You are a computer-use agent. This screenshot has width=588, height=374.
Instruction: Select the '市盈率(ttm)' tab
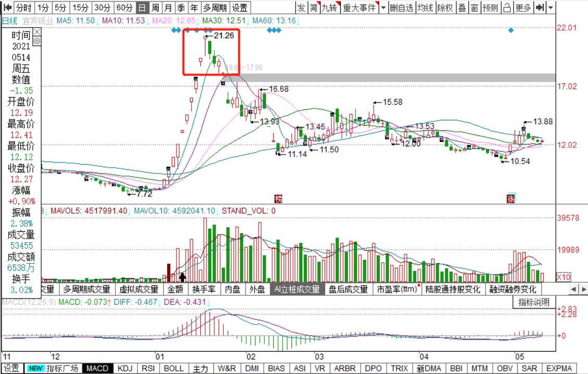pos(398,289)
